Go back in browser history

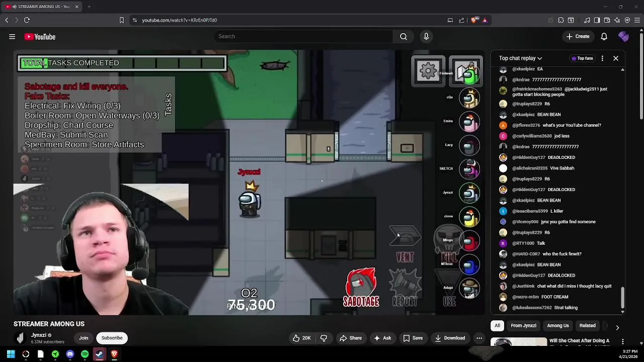[x=7, y=20]
